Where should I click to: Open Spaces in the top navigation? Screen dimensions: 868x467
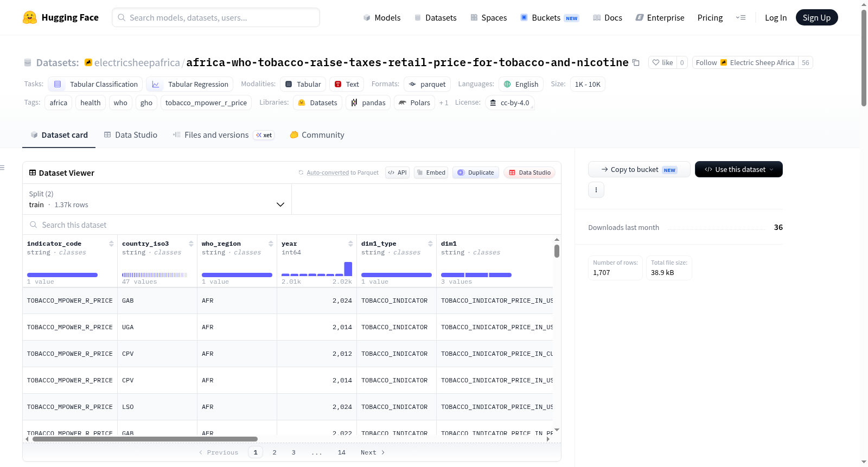[x=488, y=17]
